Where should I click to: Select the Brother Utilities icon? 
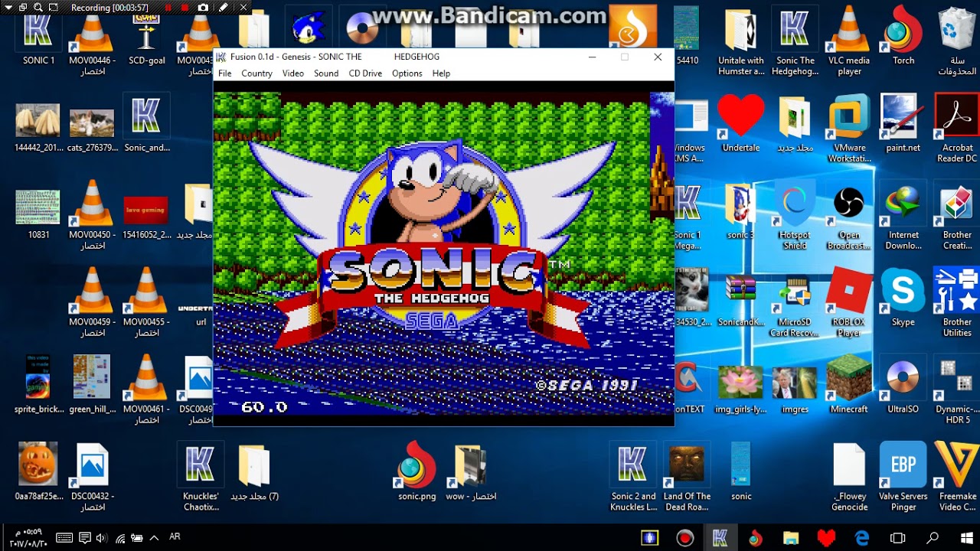click(x=957, y=303)
